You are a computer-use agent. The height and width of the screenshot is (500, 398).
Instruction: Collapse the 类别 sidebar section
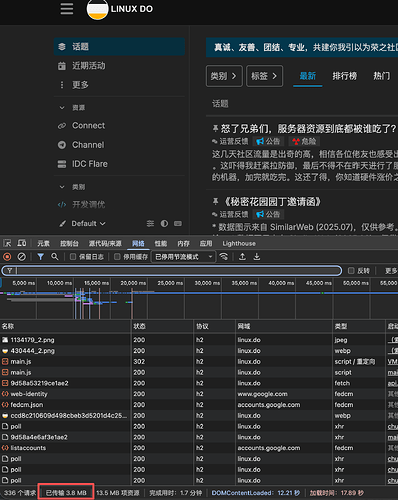(62, 187)
